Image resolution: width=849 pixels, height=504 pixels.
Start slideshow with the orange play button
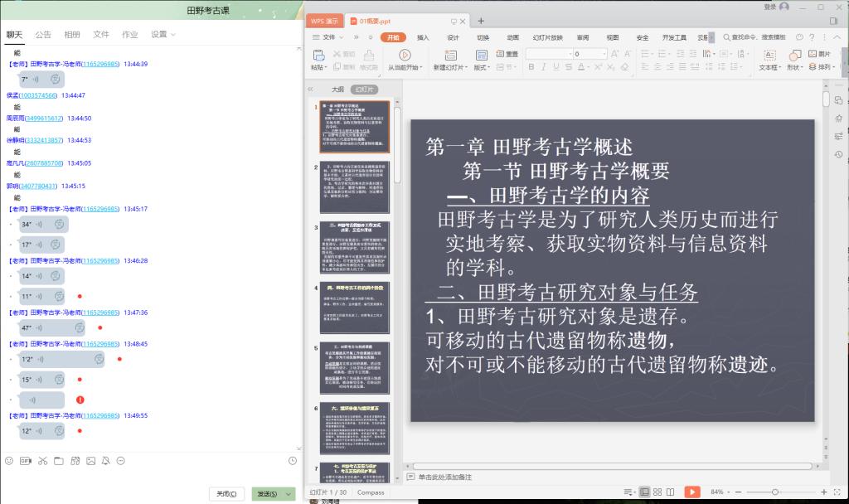691,492
